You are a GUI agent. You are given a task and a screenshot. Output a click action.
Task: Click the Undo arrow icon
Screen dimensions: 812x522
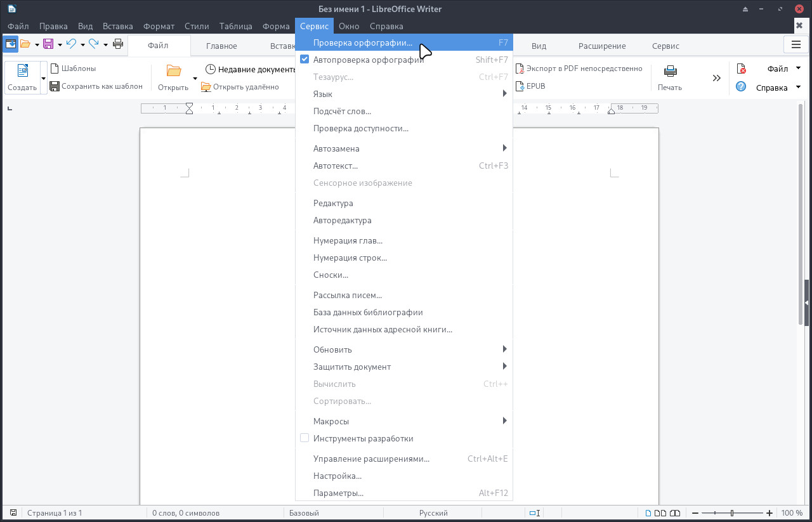point(72,44)
